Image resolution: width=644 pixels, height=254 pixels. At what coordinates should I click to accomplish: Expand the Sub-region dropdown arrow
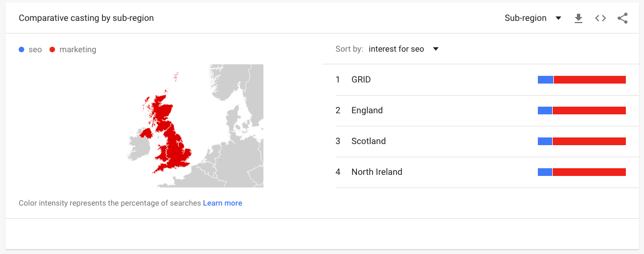coord(558,19)
